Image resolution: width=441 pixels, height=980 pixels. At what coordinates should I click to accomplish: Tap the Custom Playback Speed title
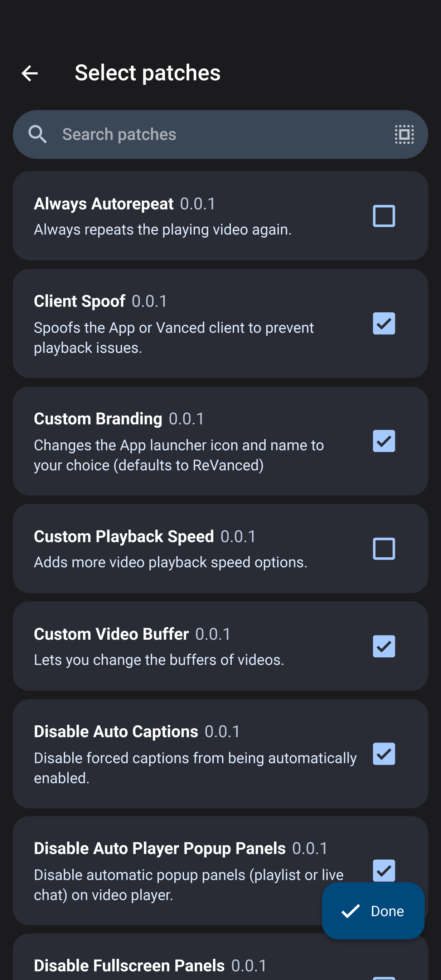[123, 537]
